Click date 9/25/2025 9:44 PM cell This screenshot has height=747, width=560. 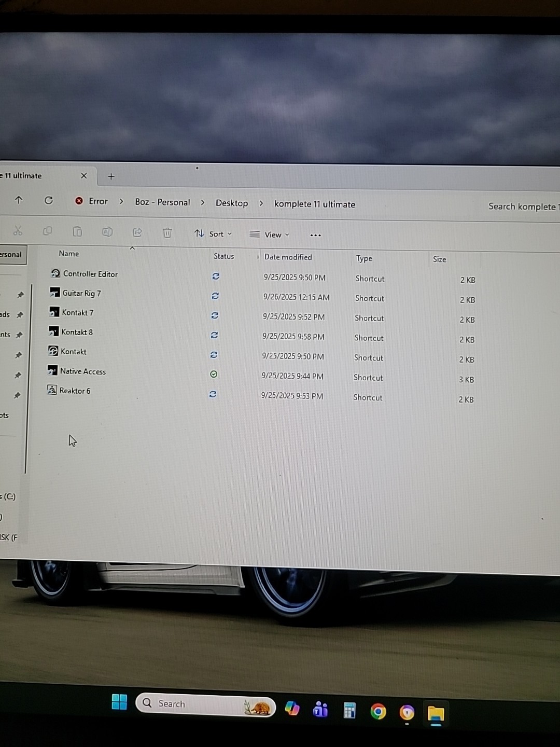[x=292, y=376]
